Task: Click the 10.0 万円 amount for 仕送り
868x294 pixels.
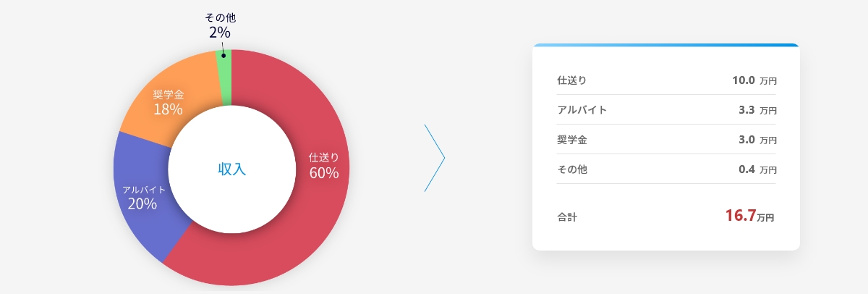Action: [x=754, y=80]
